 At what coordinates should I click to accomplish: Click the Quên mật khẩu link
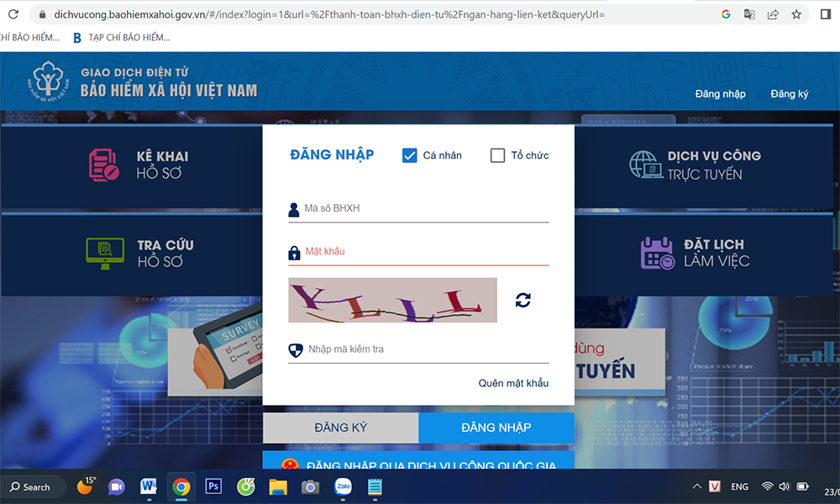(x=513, y=383)
